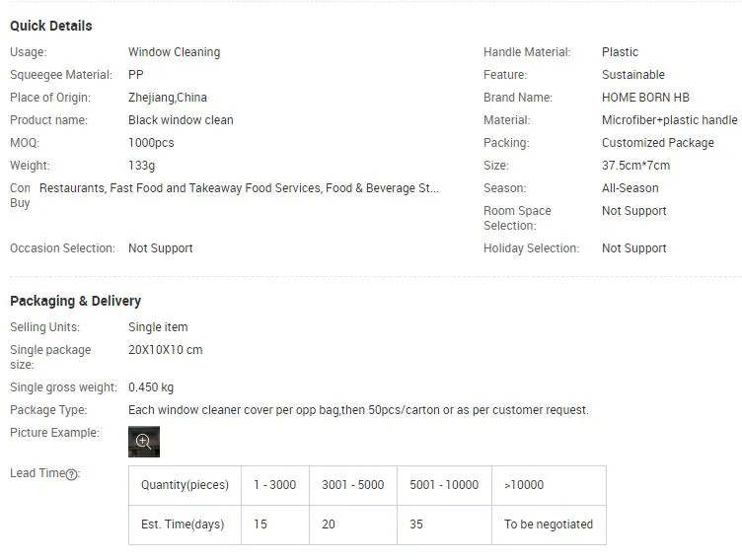
Task: Select the 1 - 3000 quantity cell
Action: tap(274, 485)
